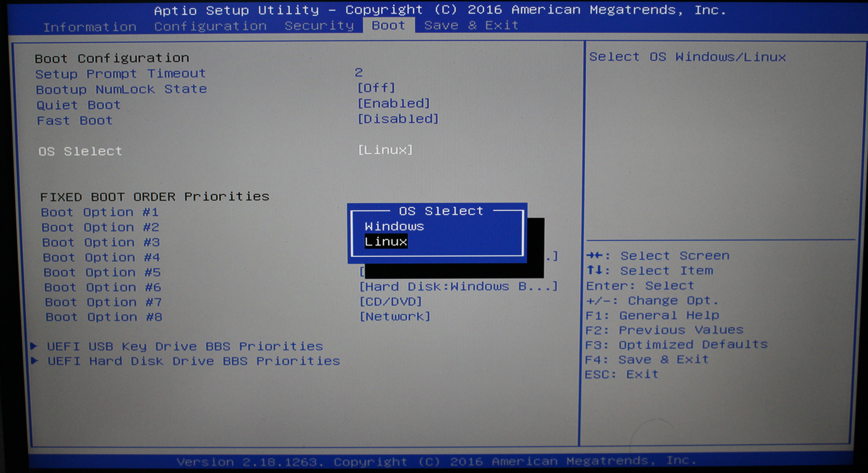
Task: Edit Setup Prompt Timeout value 2
Action: coord(359,72)
